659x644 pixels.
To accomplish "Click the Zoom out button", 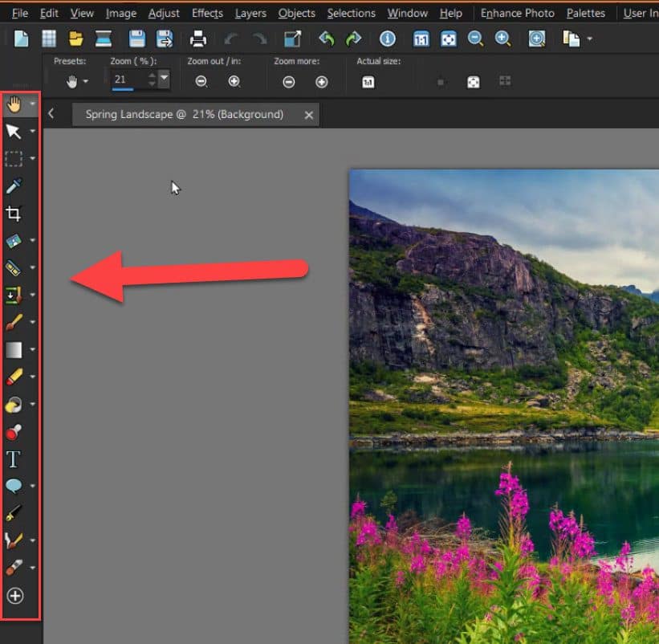I will click(x=202, y=80).
